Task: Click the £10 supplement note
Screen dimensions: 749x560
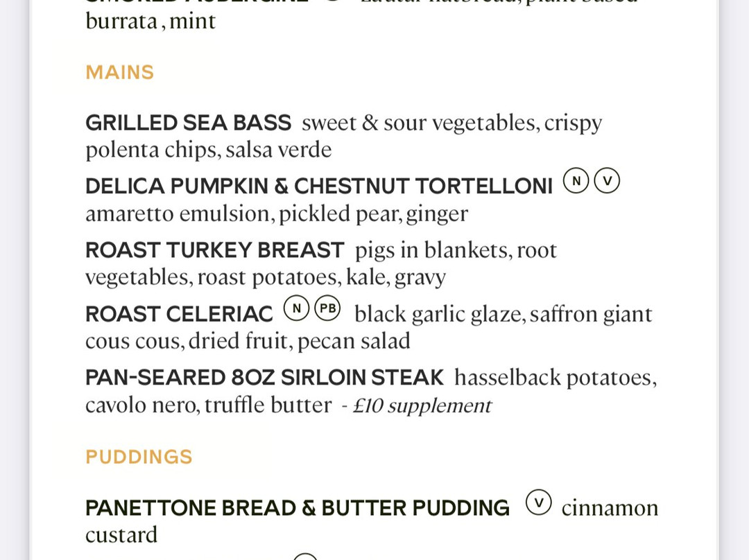Action: [422, 406]
